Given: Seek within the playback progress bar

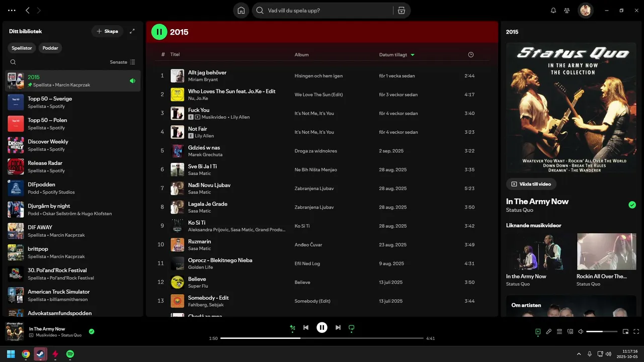Looking at the screenshot, I should [322, 338].
